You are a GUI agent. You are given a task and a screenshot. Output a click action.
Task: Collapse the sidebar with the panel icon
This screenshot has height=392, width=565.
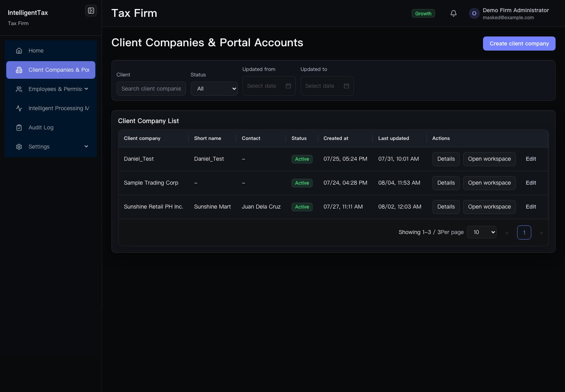tap(91, 11)
